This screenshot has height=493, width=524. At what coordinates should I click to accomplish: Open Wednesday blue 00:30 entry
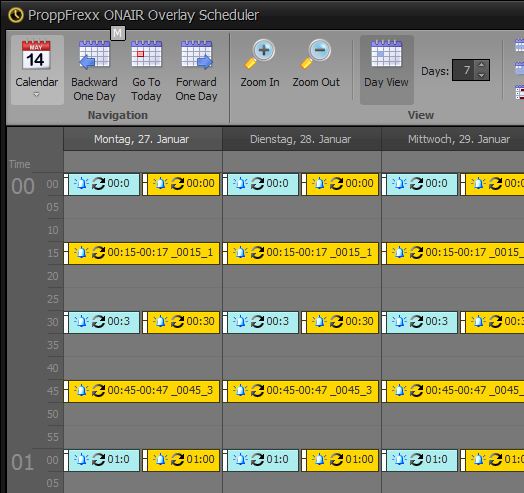pyautogui.click(x=420, y=322)
